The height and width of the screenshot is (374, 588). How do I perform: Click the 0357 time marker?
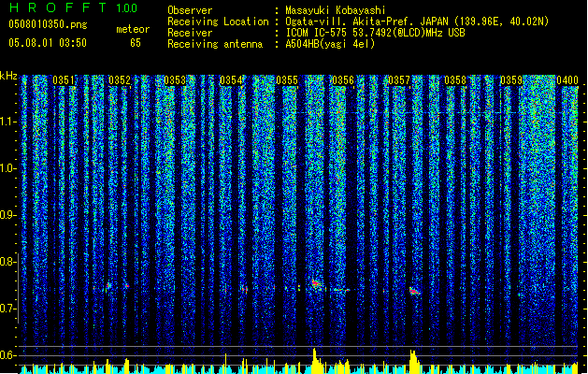[x=399, y=80]
